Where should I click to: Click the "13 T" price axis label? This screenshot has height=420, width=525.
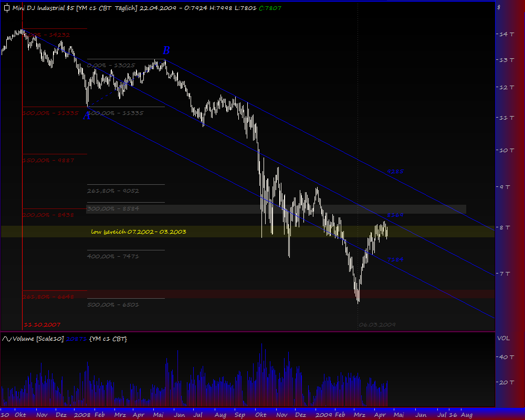pyautogui.click(x=507, y=60)
